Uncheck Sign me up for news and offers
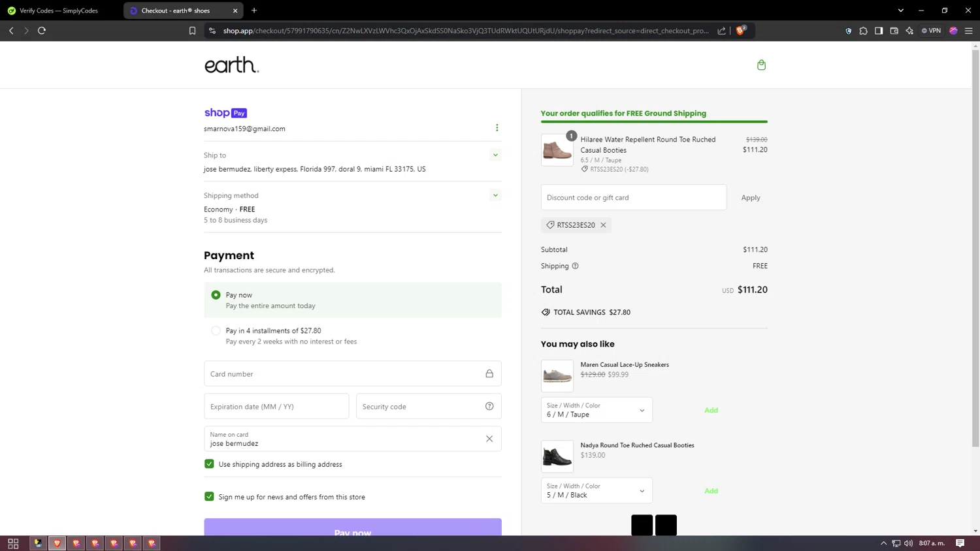980x551 pixels. (209, 497)
